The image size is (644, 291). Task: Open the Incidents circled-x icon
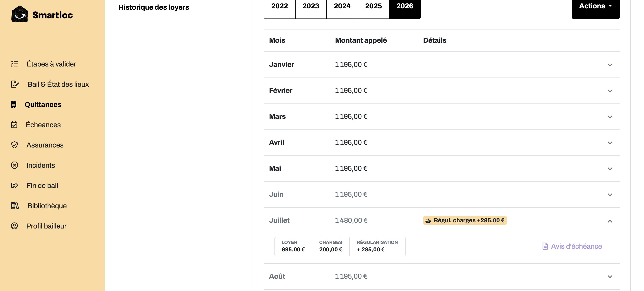[15, 165]
